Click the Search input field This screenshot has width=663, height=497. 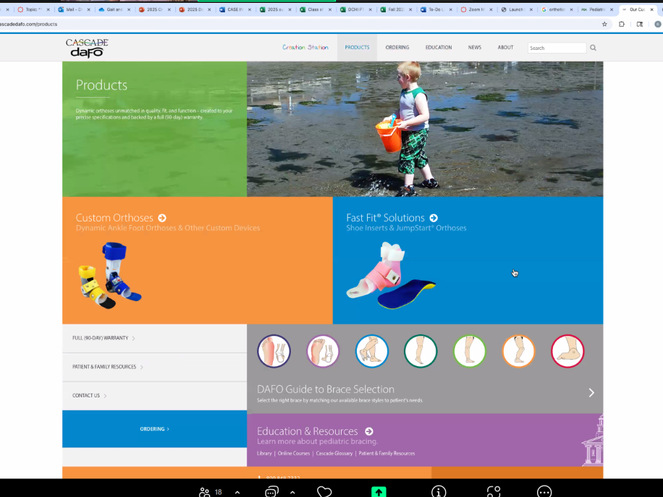click(556, 48)
